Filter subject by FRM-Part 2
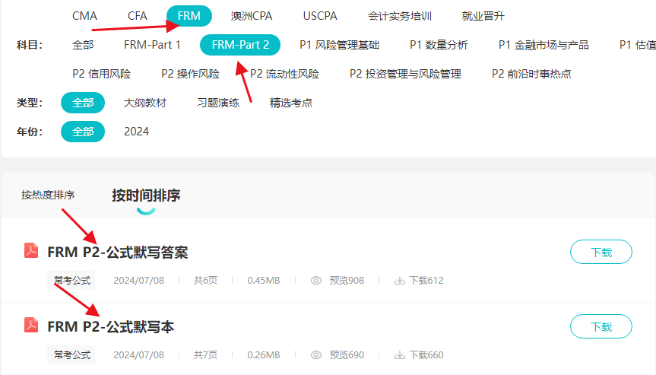 240,45
